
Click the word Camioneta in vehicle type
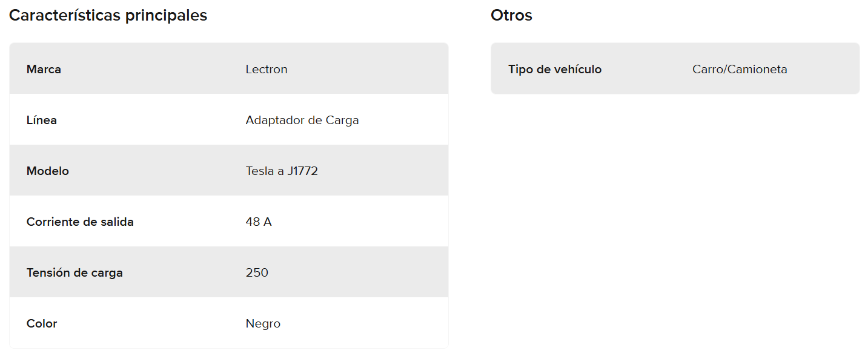757,69
